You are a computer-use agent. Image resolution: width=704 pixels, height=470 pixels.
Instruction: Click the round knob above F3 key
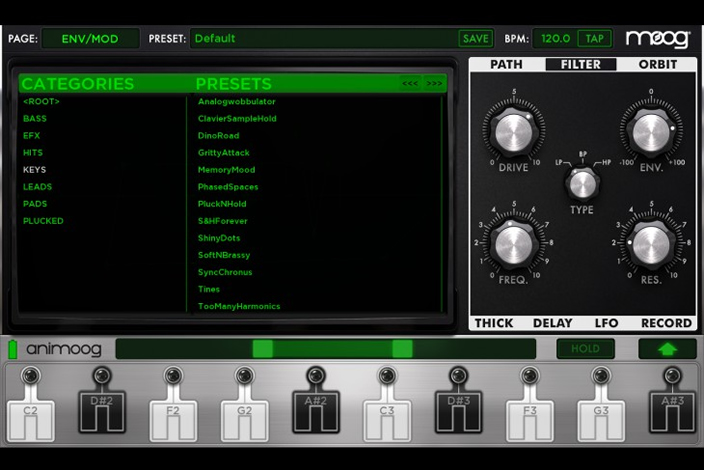pyautogui.click(x=530, y=375)
